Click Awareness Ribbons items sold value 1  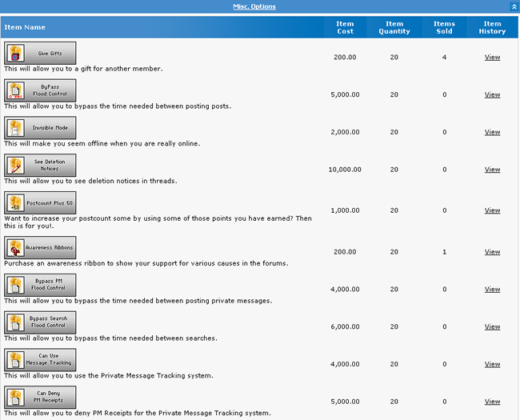click(x=444, y=252)
